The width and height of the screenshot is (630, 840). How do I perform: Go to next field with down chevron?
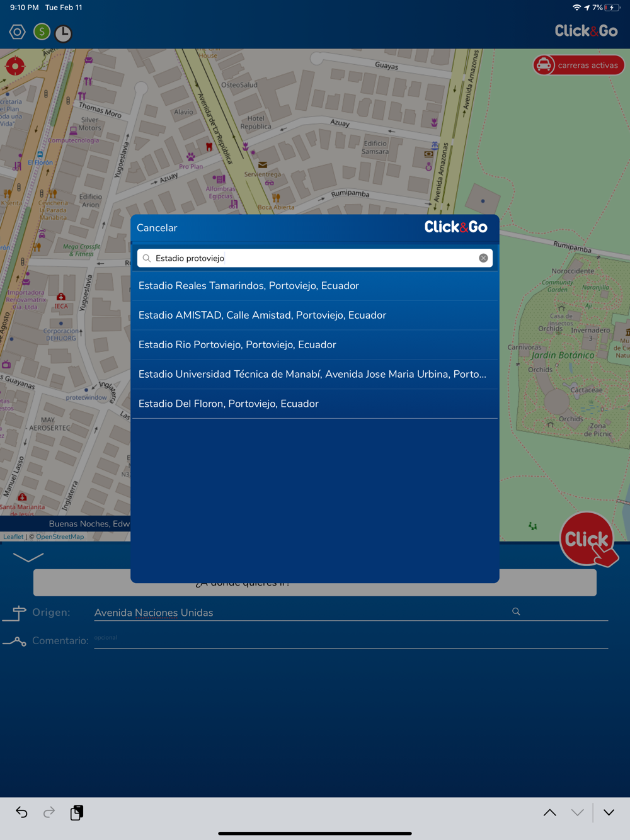coord(577,812)
